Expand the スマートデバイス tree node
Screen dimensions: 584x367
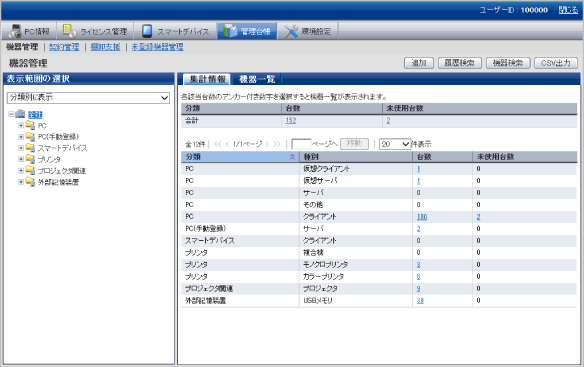point(21,148)
